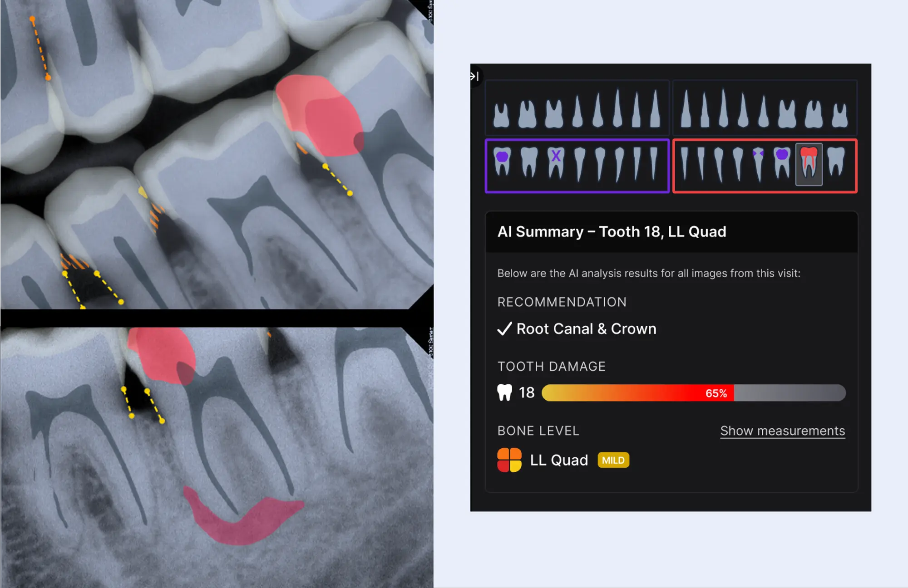The height and width of the screenshot is (588, 908).
Task: Select the last lower molar after tooth 18
Action: [x=836, y=161]
